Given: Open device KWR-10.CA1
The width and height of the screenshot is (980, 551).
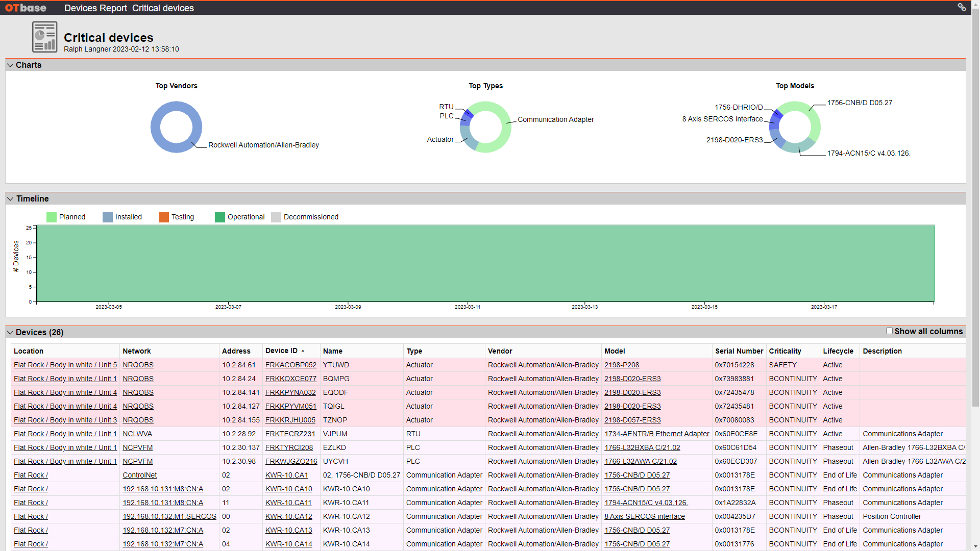Looking at the screenshot, I should pos(287,475).
